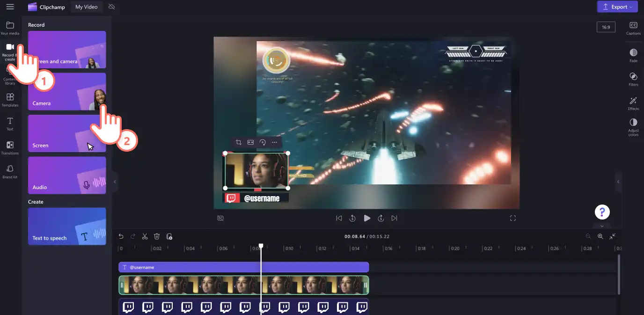Duplicate the selected clip
644x315 pixels.
click(x=169, y=236)
